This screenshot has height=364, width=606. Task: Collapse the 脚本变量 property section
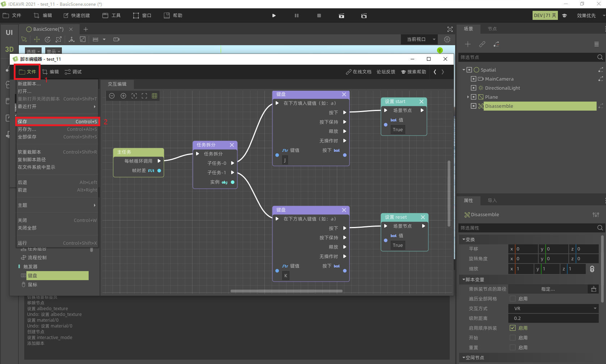(x=464, y=279)
